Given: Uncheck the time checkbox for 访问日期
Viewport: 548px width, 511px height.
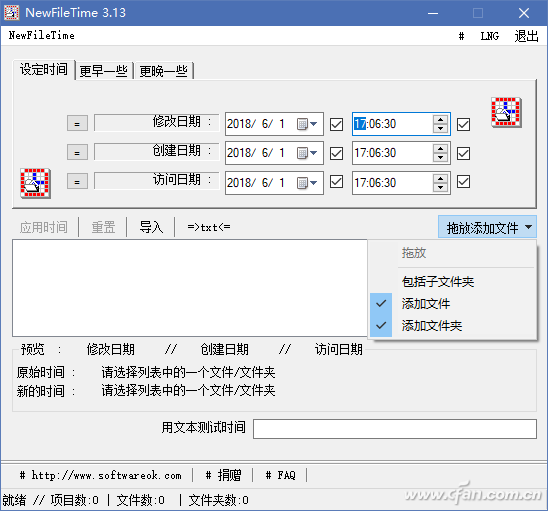Looking at the screenshot, I should 463,182.
